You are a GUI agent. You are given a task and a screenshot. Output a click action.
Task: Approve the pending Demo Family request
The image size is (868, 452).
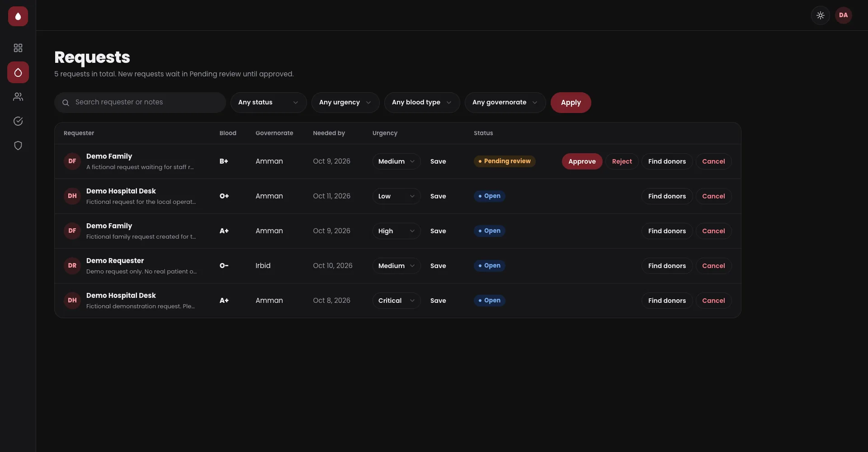[x=582, y=161]
